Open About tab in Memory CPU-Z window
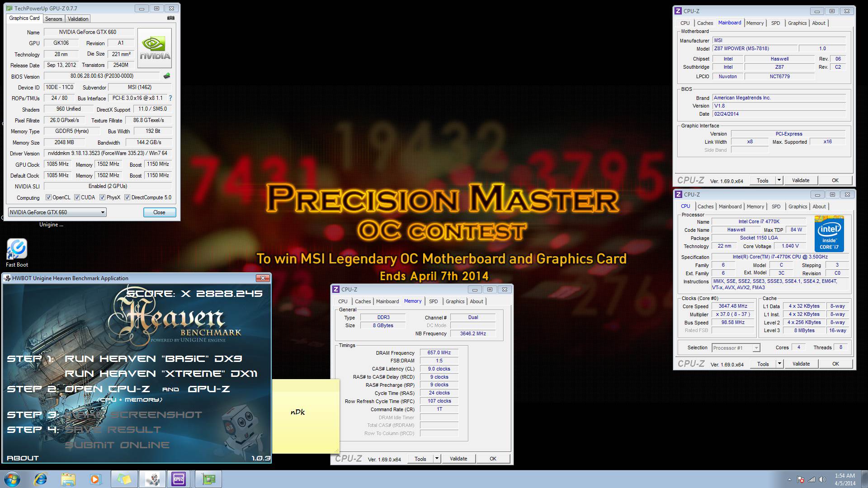The width and height of the screenshot is (868, 488). click(476, 301)
